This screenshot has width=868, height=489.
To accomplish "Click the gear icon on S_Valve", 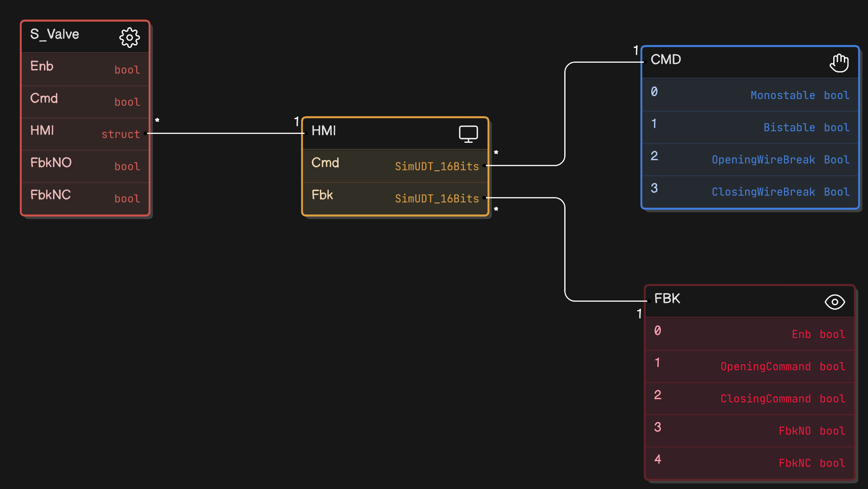I will coord(129,38).
